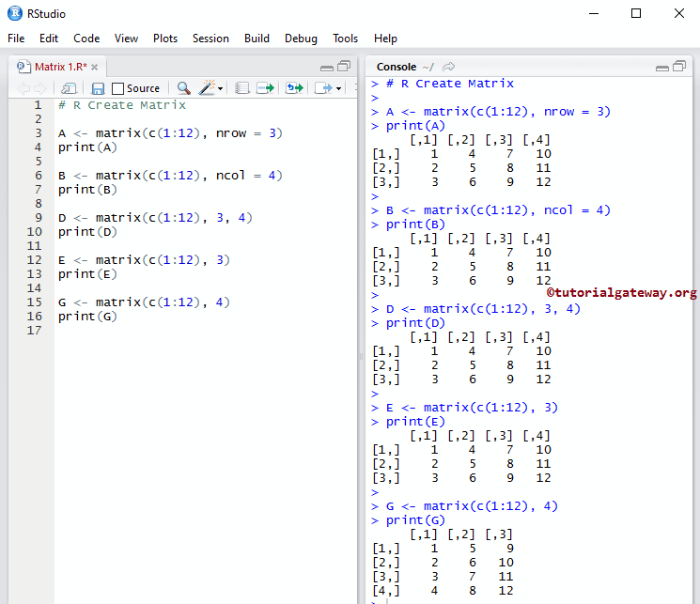The width and height of the screenshot is (700, 604).
Task: Click print(G) in the editor
Action: pyautogui.click(x=87, y=317)
